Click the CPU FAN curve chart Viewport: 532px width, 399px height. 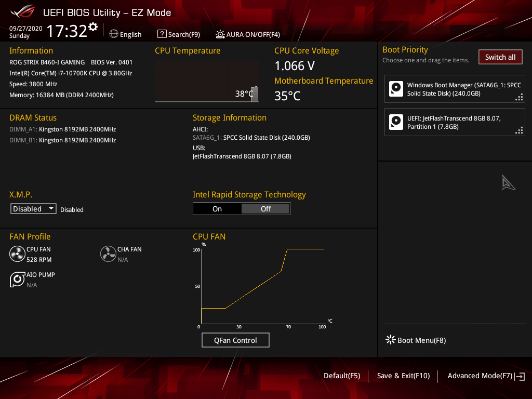[262, 286]
